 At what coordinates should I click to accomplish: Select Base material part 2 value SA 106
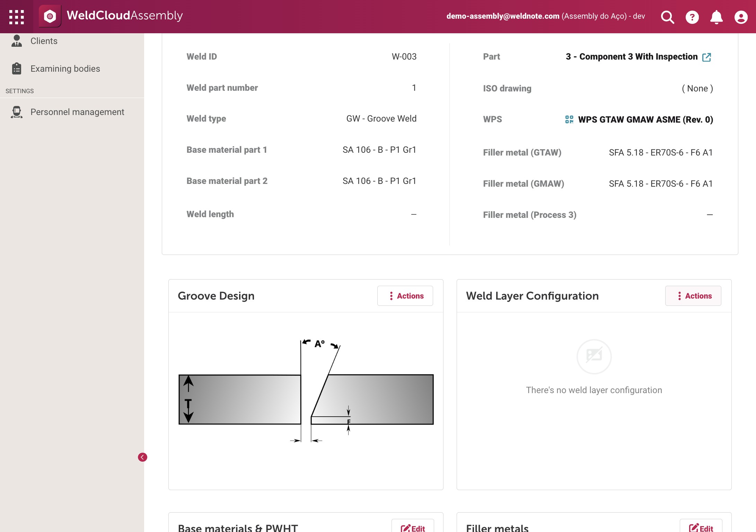click(x=379, y=181)
